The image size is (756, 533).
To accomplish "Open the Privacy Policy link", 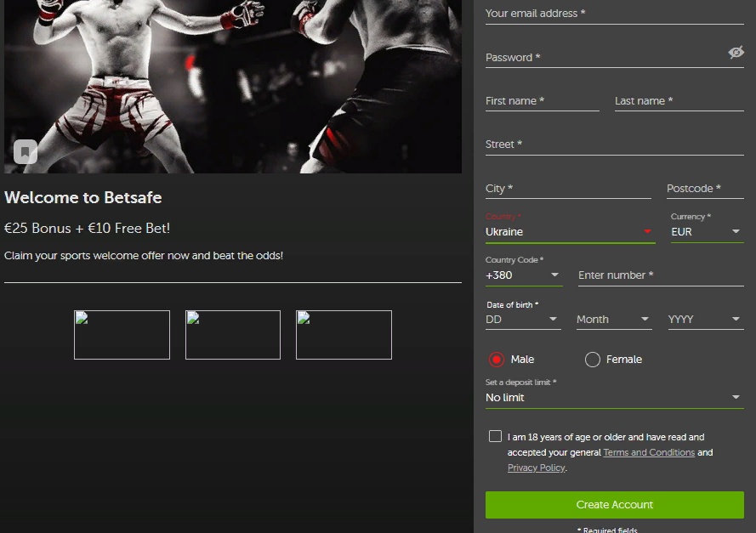I will click(x=536, y=468).
